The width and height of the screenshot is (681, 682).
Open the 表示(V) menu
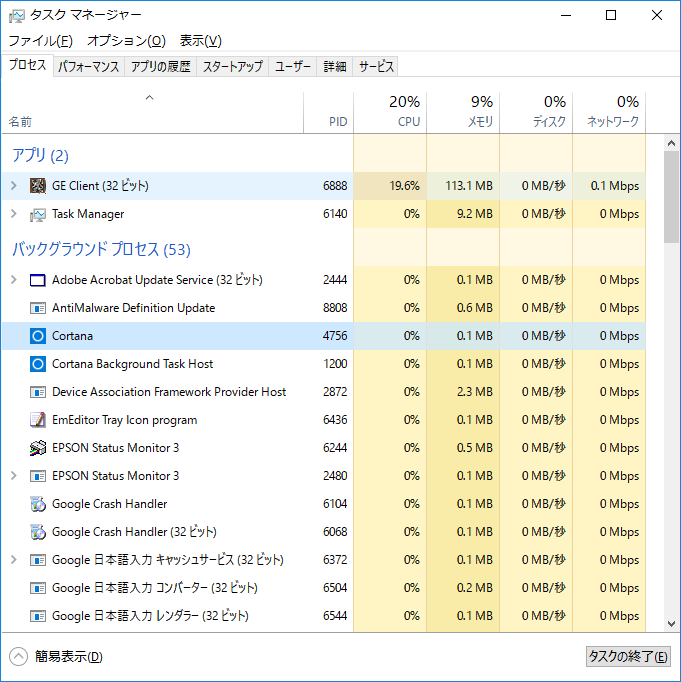click(200, 41)
